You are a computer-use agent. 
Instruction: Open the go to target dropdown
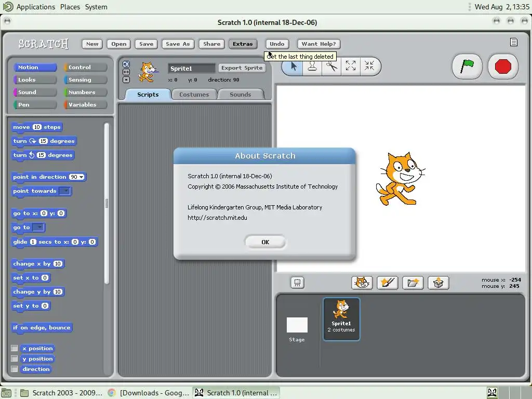[38, 228]
